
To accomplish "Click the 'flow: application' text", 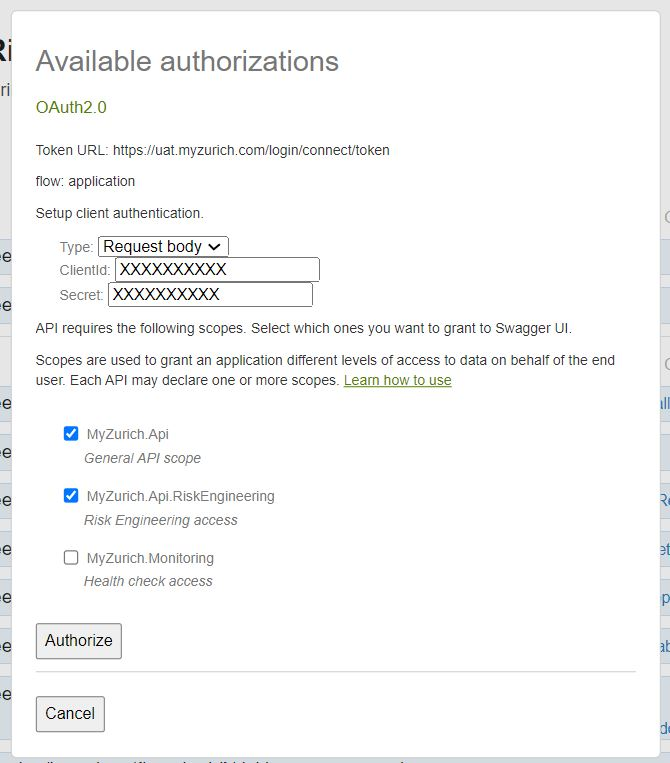I will coord(85,181).
